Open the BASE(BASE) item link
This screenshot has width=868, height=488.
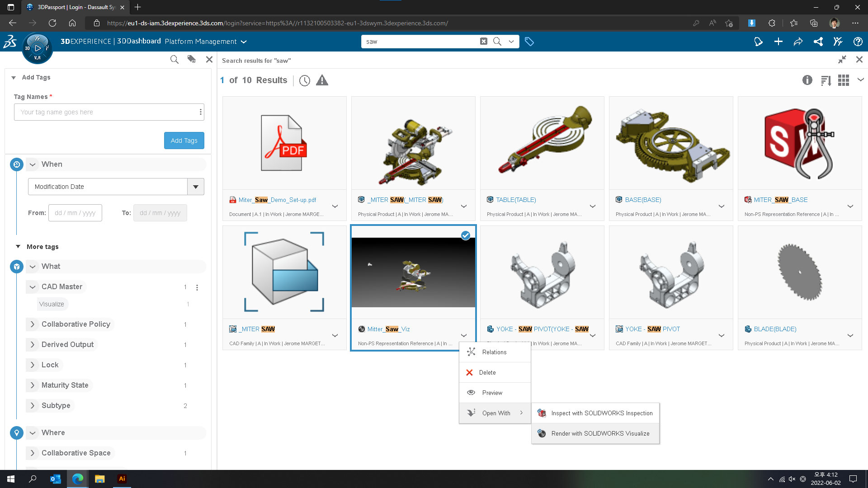point(643,200)
